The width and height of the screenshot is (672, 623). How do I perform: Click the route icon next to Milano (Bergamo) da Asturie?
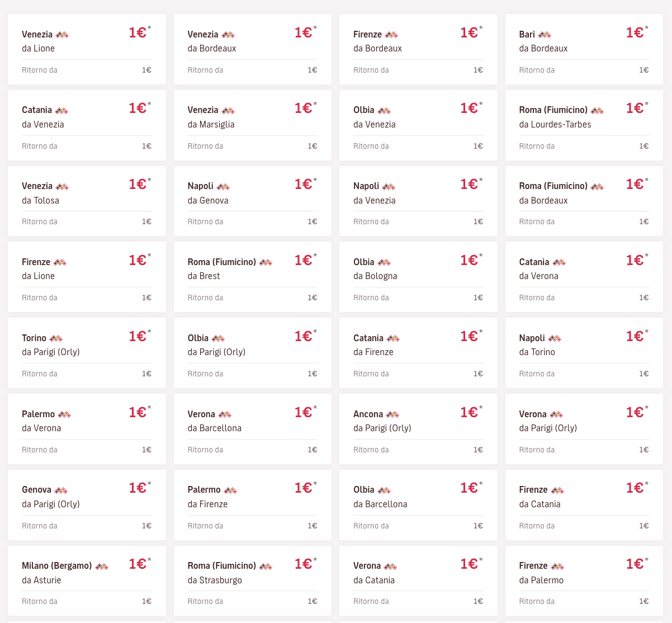click(x=101, y=565)
